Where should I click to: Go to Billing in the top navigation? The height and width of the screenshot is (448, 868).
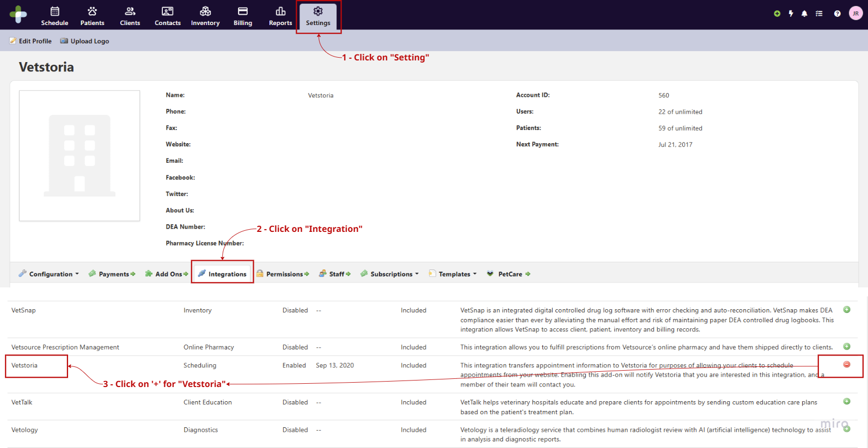tap(243, 16)
